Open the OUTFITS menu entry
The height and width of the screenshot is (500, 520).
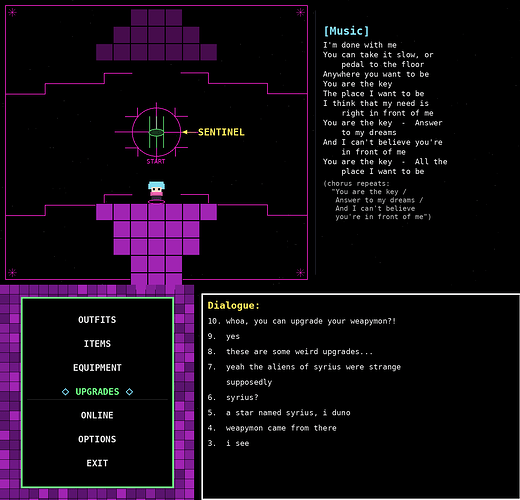[97, 320]
